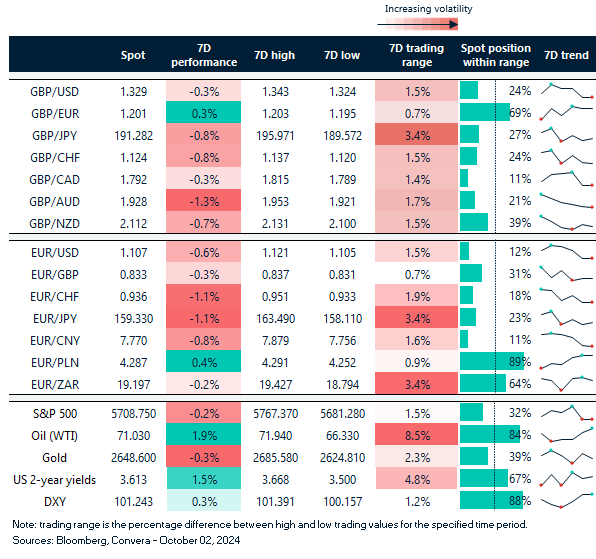The image size is (596, 559).
Task: Select the DXY row label
Action: pyautogui.click(x=55, y=502)
